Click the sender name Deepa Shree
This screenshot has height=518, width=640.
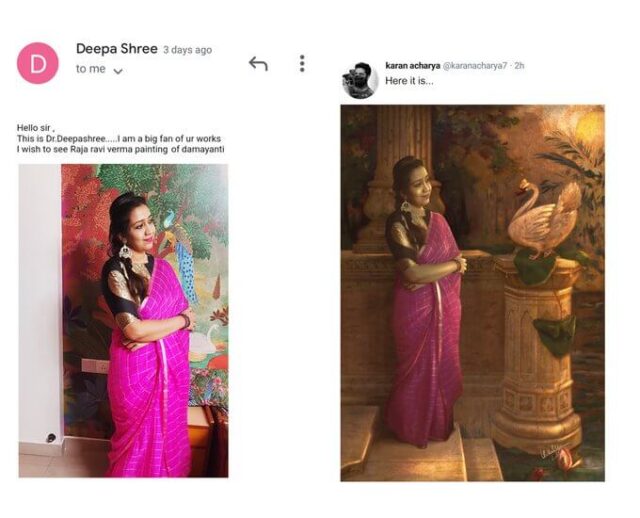(116, 48)
